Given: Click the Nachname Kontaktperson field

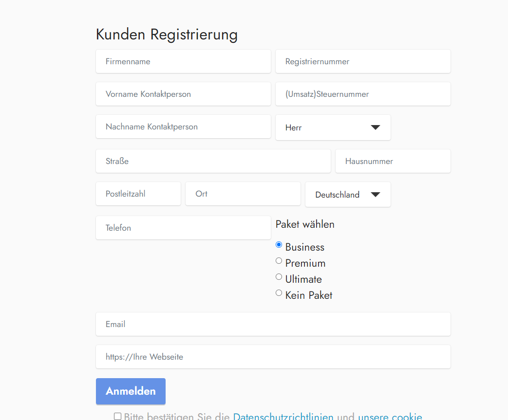Looking at the screenshot, I should (183, 127).
